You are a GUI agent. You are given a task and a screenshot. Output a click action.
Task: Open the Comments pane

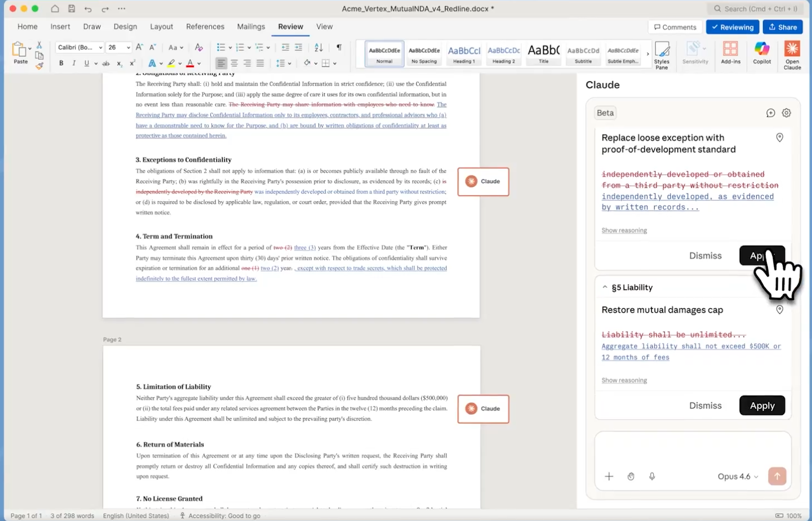[675, 27]
